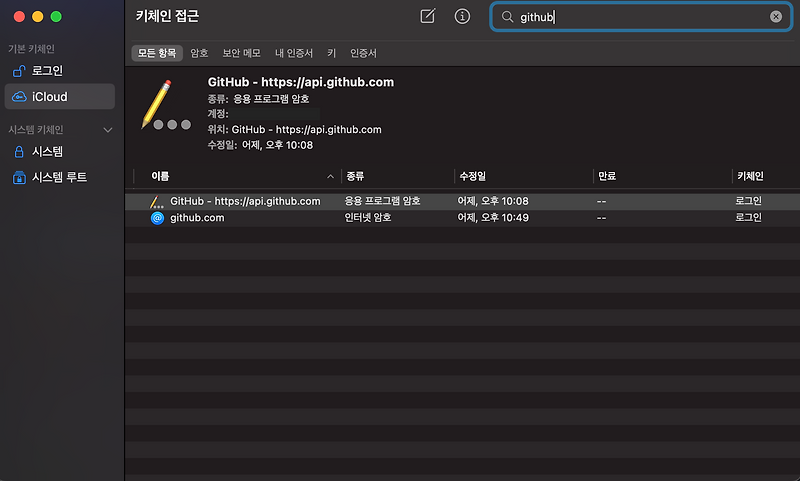Image resolution: width=800 pixels, height=481 pixels.
Task: Switch to the 내 인증서 tab
Action: tap(294, 53)
